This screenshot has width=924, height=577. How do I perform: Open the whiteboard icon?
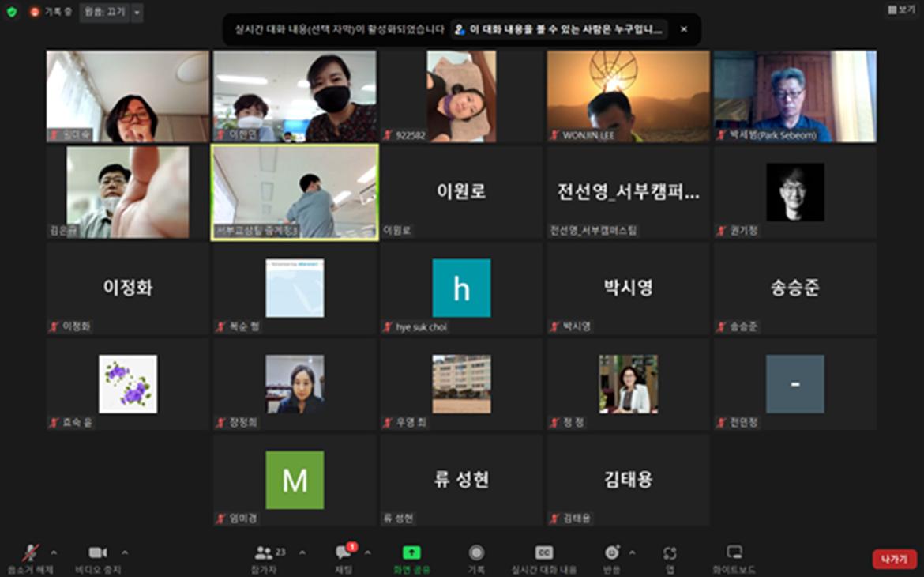pos(734,553)
